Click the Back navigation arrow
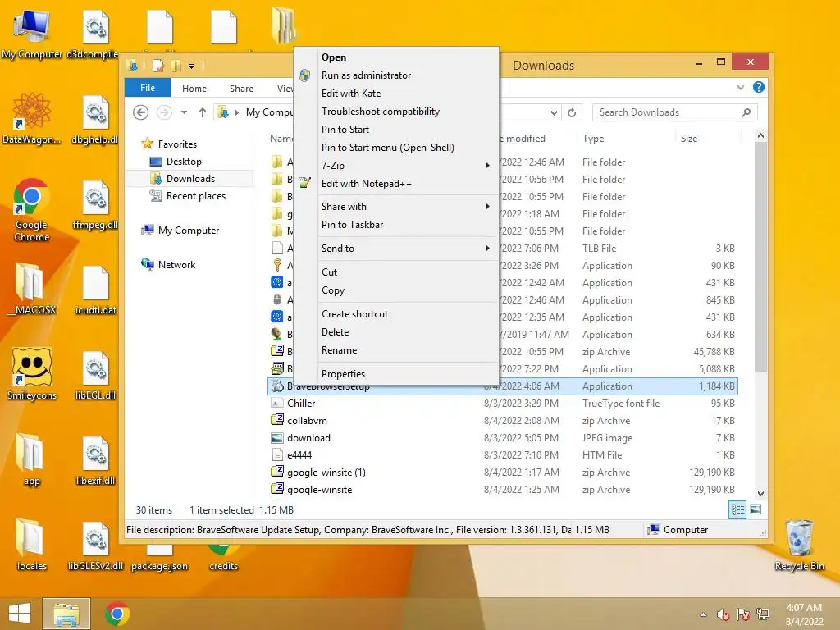The width and height of the screenshot is (840, 630). coord(141,112)
